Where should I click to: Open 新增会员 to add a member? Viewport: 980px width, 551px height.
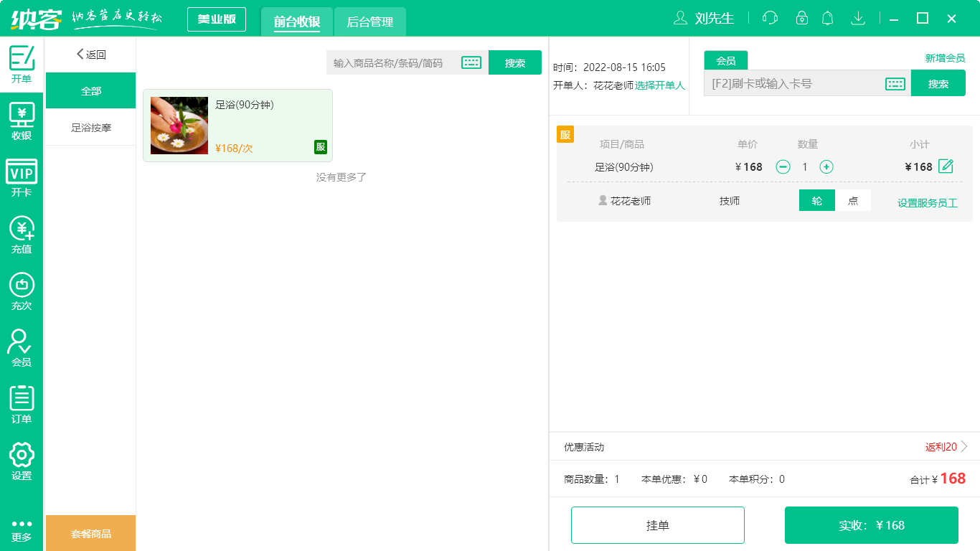(x=946, y=59)
